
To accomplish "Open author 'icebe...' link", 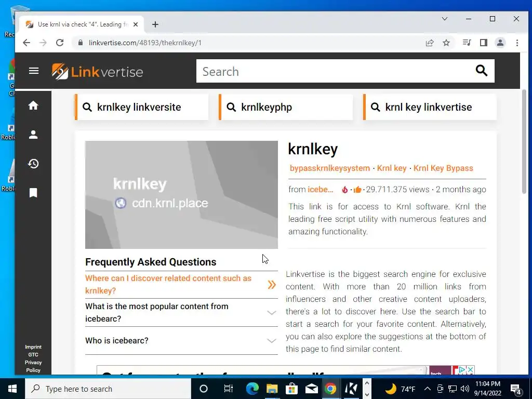I will 320,190.
